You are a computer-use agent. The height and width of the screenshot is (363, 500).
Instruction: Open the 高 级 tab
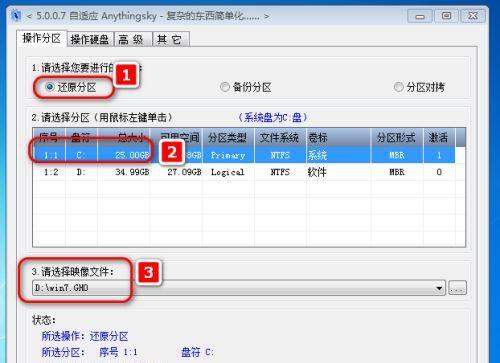133,40
